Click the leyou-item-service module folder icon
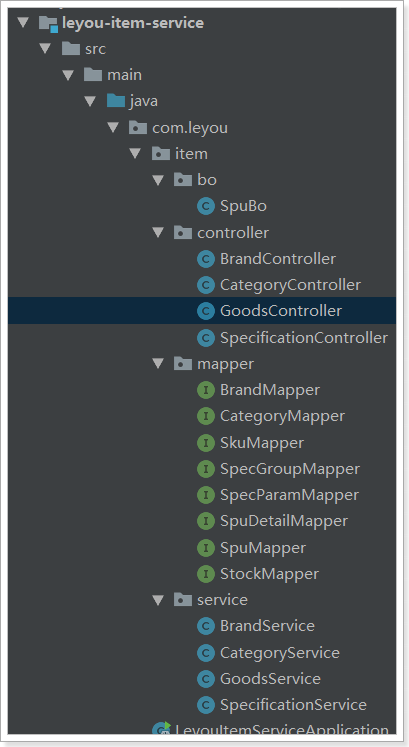 (x=48, y=23)
